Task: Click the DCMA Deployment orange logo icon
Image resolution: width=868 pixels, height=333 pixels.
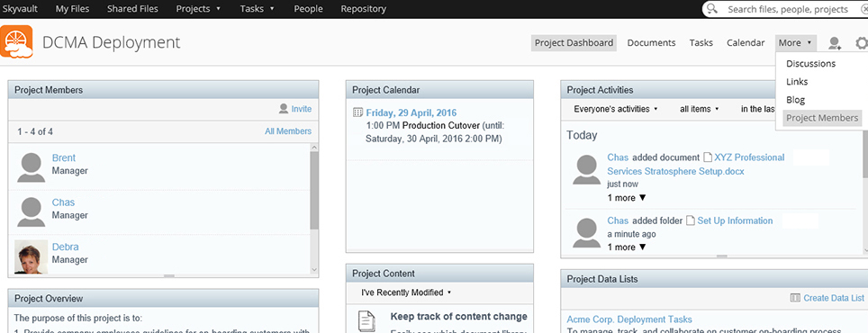Action: (x=16, y=41)
